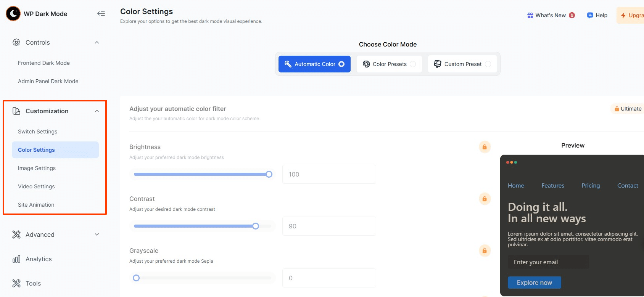Expand the Advanced section chevron
This screenshot has width=644, height=297.
(x=97, y=234)
